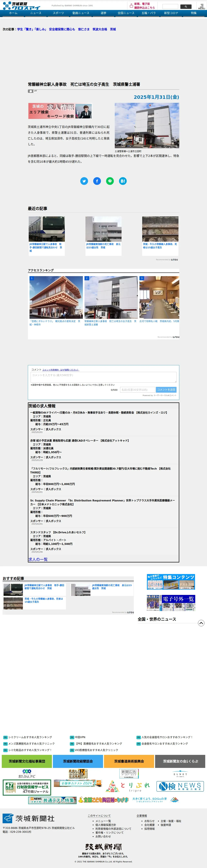Open 新聞、電子版購読申込はこちら link
Viewport: 207px width, 868px height.
142,6
